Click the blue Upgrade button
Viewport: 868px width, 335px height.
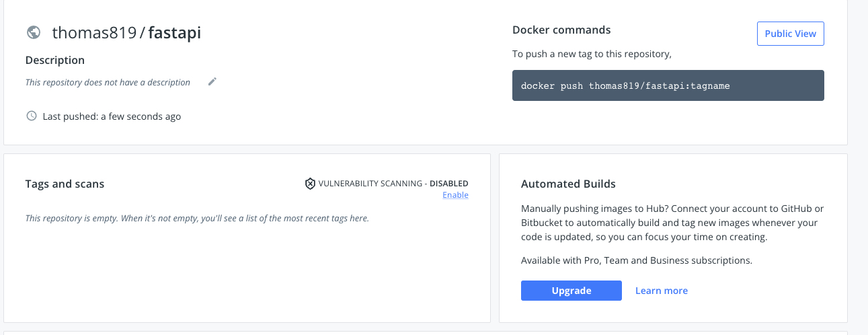[571, 291]
